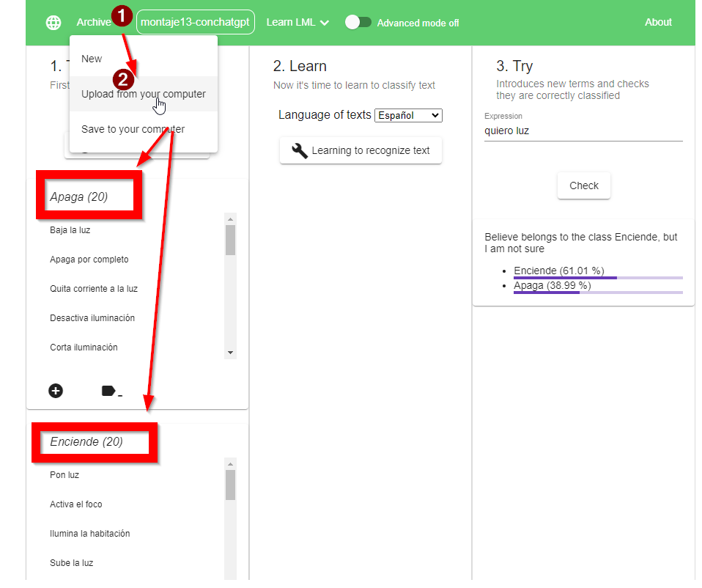Select the 'Apaga por completo' text item
The width and height of the screenshot is (702, 588).
pyautogui.click(x=89, y=260)
